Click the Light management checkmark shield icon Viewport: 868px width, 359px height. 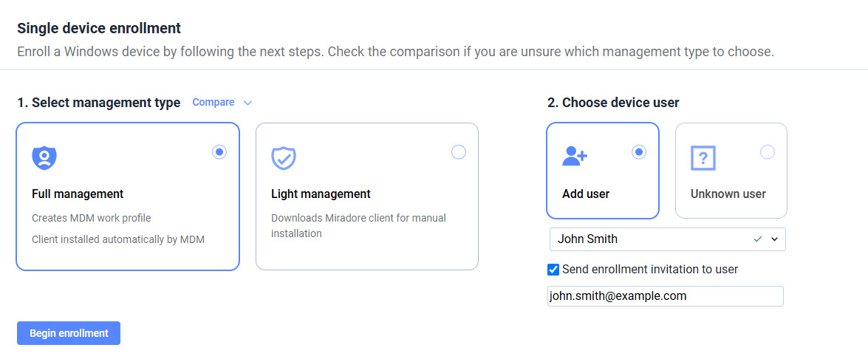pyautogui.click(x=284, y=157)
